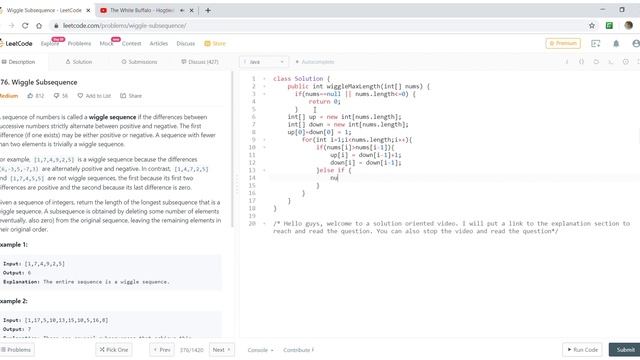Viewport: 640px width, 360px height.
Task: Collapse the comment fold arrow on line 20
Action: point(264,224)
